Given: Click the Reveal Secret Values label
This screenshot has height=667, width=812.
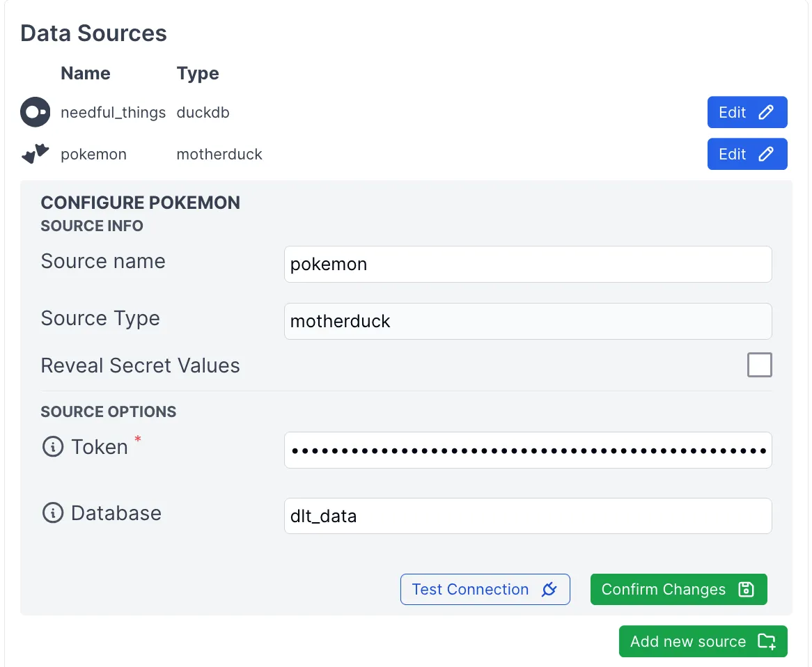Looking at the screenshot, I should pos(141,365).
